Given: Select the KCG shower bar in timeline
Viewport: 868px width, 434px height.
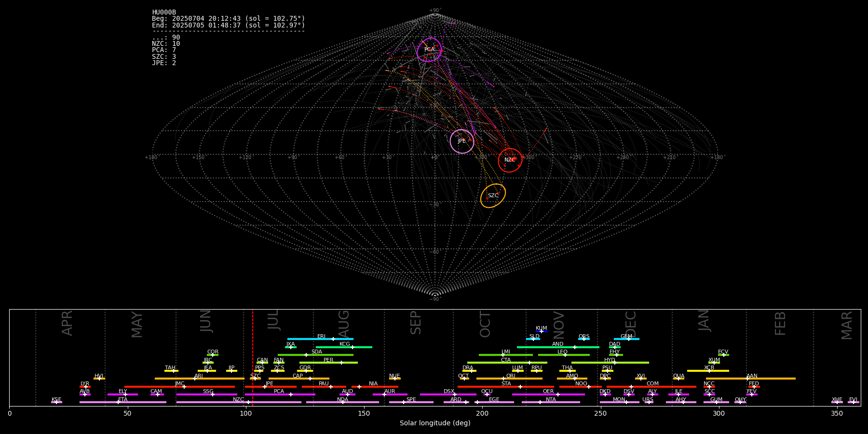Looking at the screenshot, I should tap(344, 347).
